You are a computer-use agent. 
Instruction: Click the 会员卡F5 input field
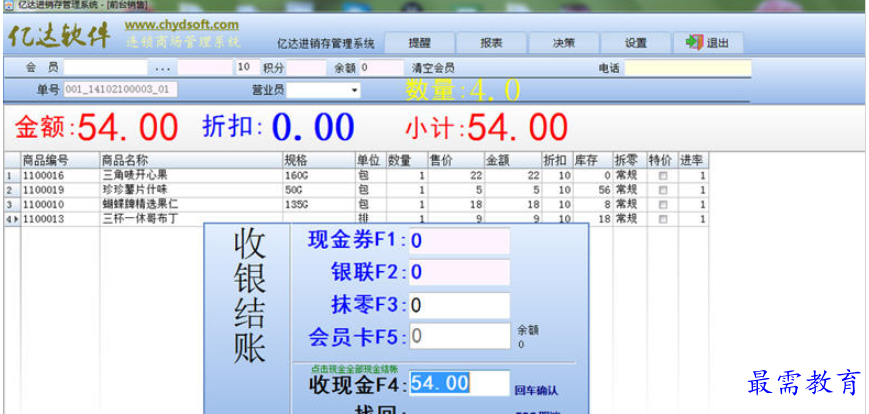coord(459,336)
